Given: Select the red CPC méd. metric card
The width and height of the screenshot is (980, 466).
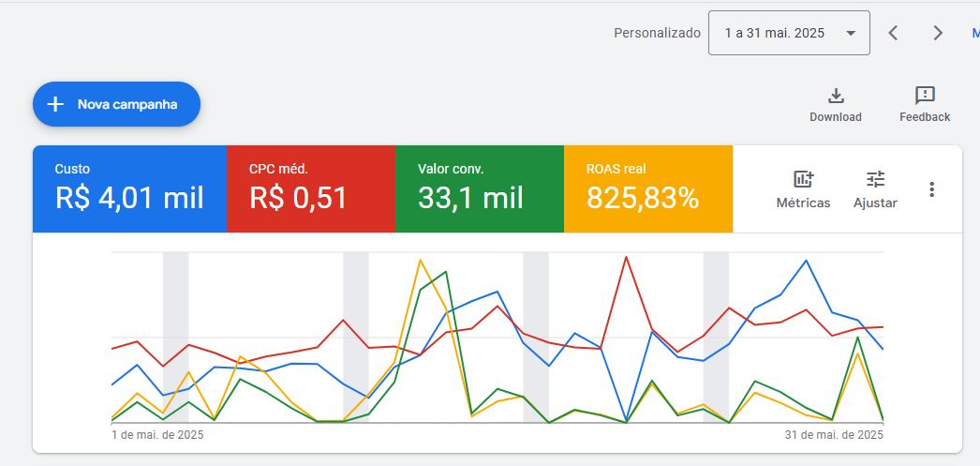Looking at the screenshot, I should [x=310, y=188].
